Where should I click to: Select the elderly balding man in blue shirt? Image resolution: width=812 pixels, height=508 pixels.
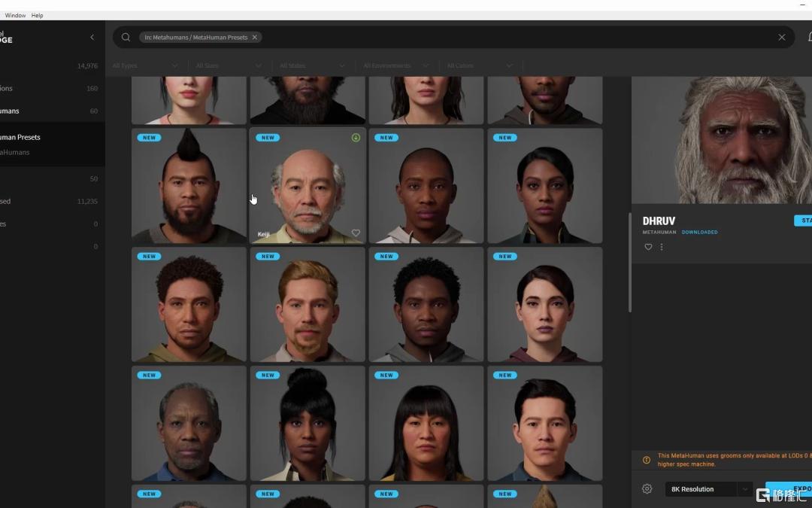click(189, 424)
